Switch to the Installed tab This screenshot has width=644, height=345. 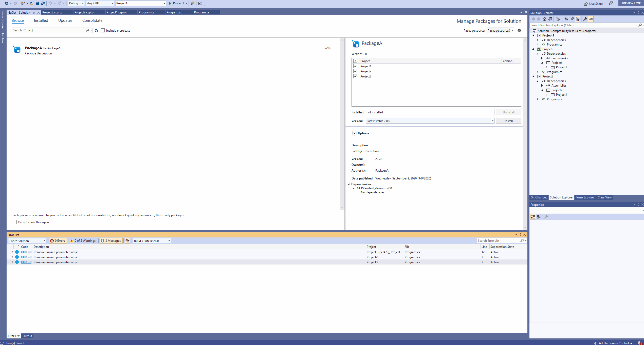41,21
